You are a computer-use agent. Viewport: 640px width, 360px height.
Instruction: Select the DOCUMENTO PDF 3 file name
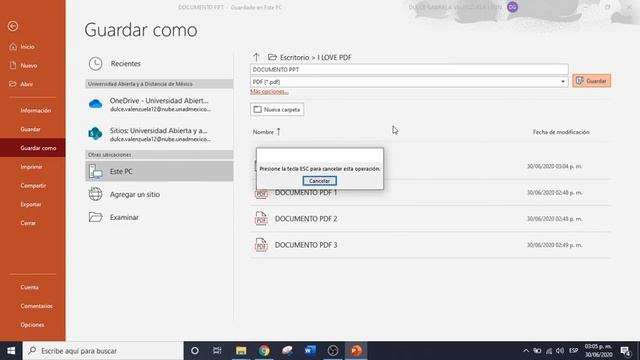click(x=306, y=245)
